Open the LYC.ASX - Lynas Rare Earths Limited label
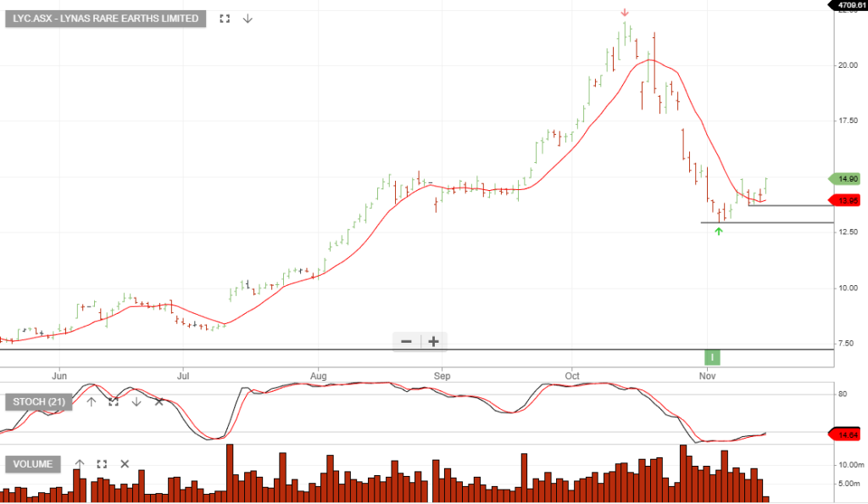The width and height of the screenshot is (868, 504). coord(105,18)
